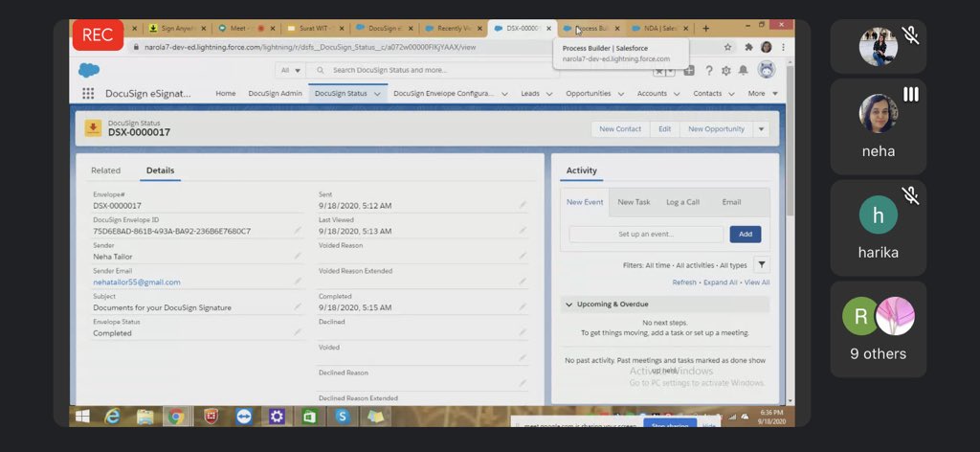
Task: Bookmark this page with Chrome star
Action: tap(727, 47)
